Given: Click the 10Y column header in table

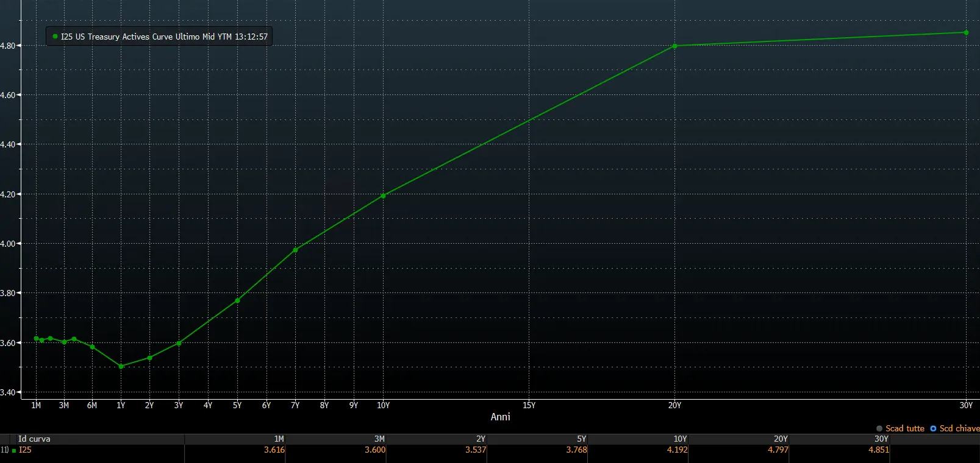Looking at the screenshot, I should tap(680, 439).
